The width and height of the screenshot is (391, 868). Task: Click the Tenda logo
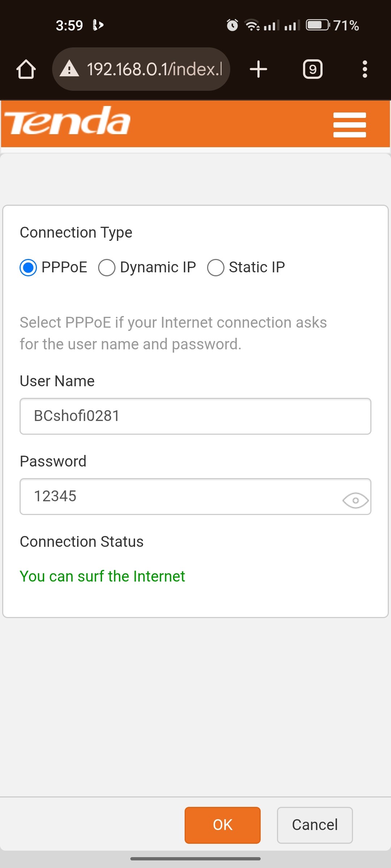[67, 121]
